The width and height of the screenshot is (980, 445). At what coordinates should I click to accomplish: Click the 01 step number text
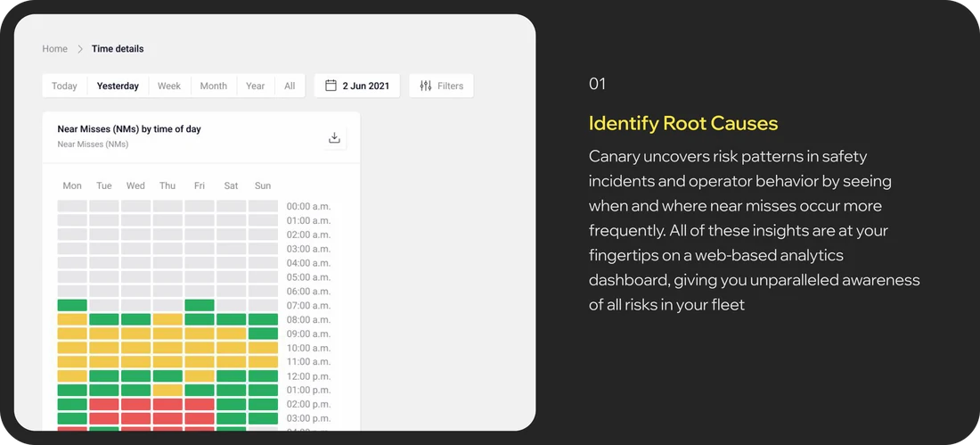598,84
